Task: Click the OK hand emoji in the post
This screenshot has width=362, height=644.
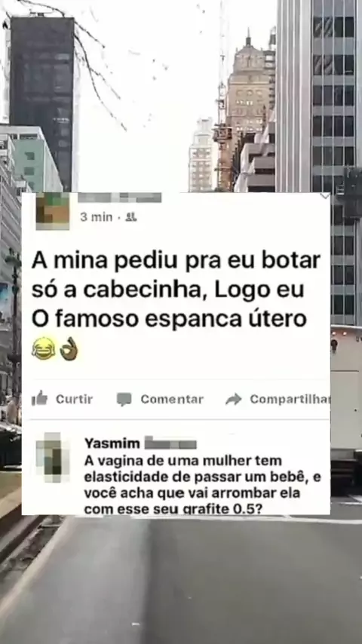Action: [x=69, y=348]
